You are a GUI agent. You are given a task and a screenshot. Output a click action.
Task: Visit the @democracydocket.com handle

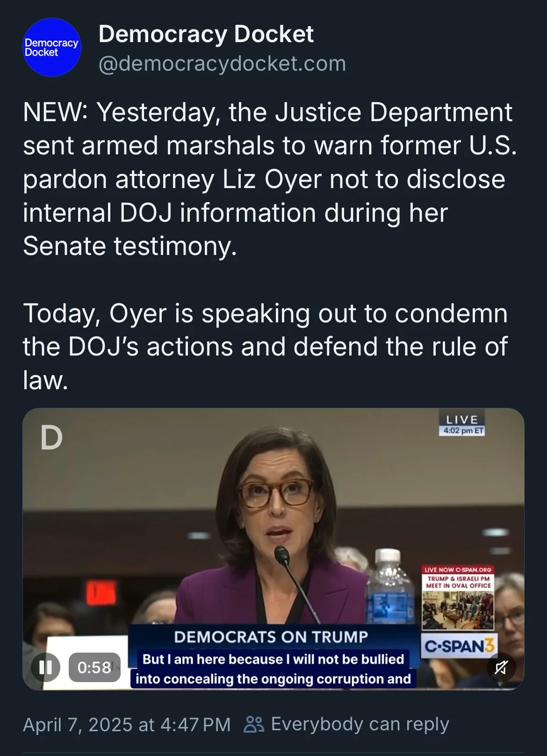(222, 64)
